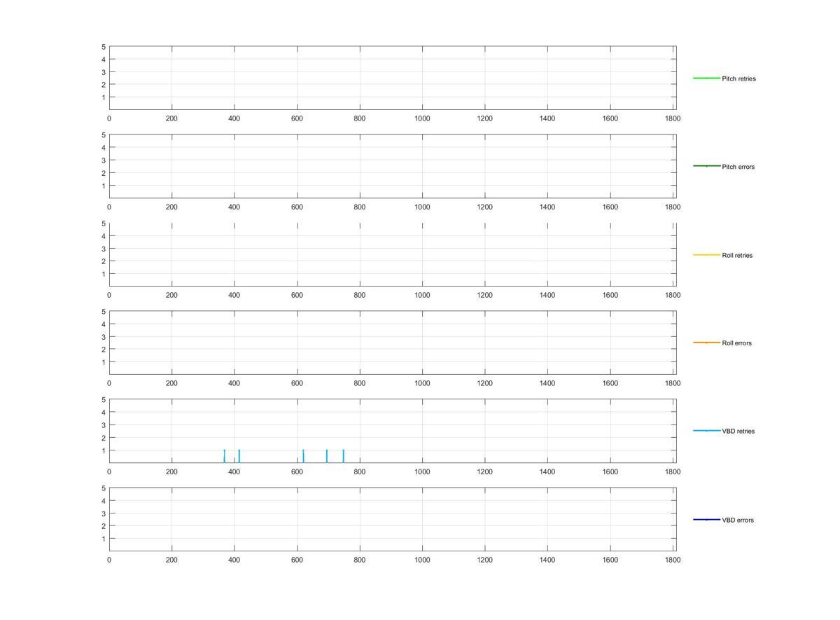Select the VBD retries spike near 370
The image size is (840, 620).
point(225,456)
